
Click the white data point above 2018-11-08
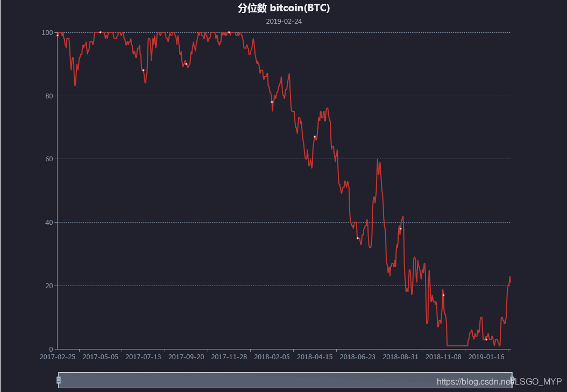tap(443, 295)
